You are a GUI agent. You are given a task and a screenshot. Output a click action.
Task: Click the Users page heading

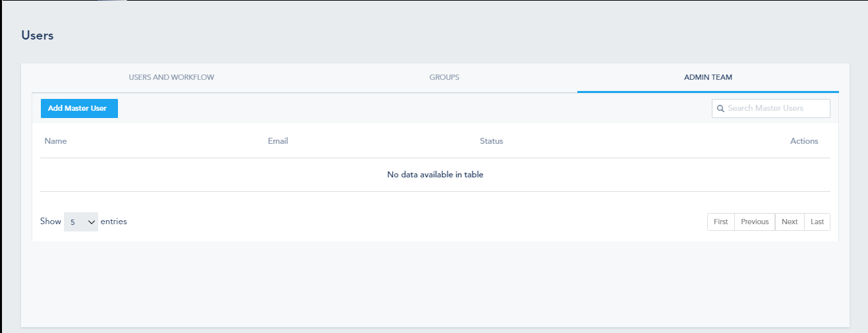point(38,36)
